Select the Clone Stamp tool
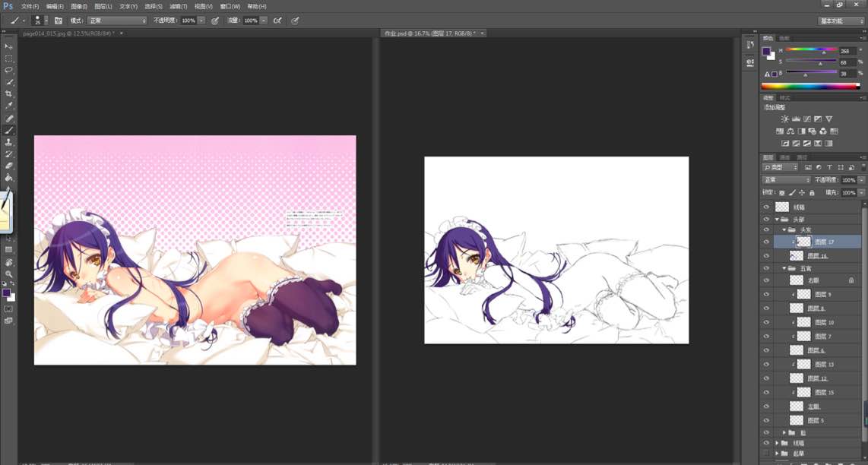This screenshot has width=868, height=465. coord(9,142)
